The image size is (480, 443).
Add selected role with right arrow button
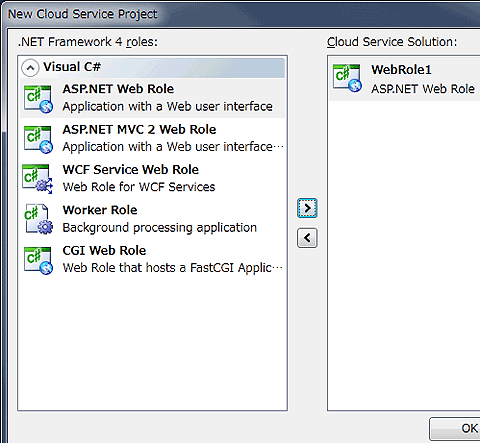pyautogui.click(x=307, y=208)
